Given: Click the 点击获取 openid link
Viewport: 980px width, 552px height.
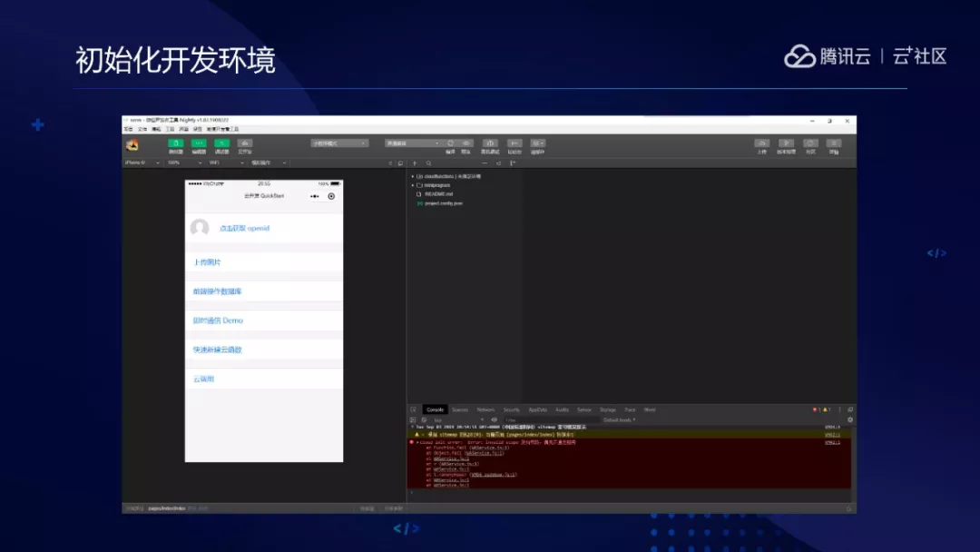Looking at the screenshot, I should point(244,228).
